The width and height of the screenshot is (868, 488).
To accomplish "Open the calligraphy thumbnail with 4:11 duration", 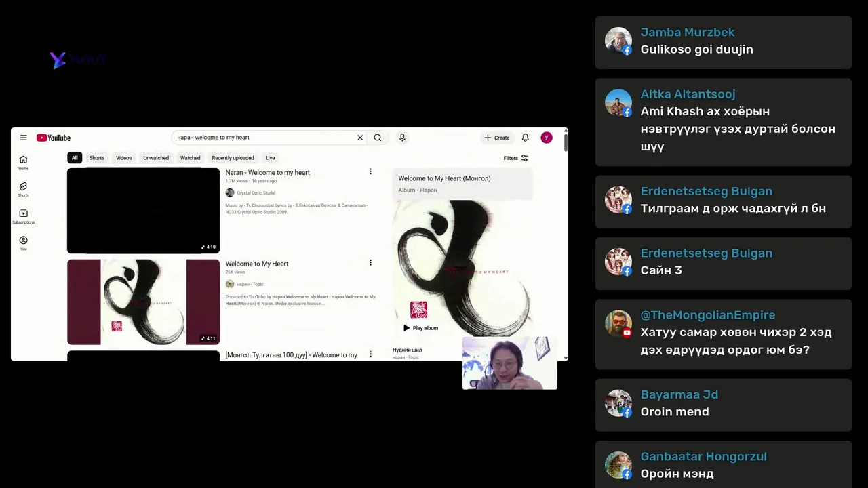I will [x=143, y=302].
